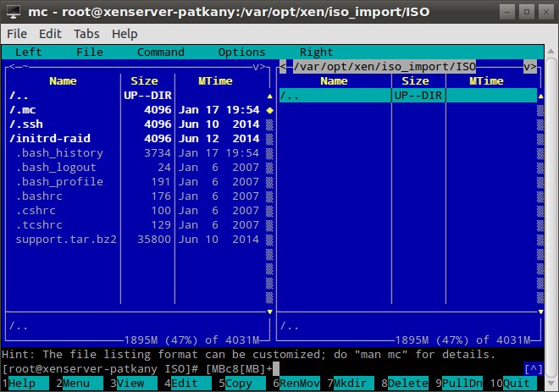Click the hint line about file listing format
The height and width of the screenshot is (392, 559).
(x=249, y=355)
